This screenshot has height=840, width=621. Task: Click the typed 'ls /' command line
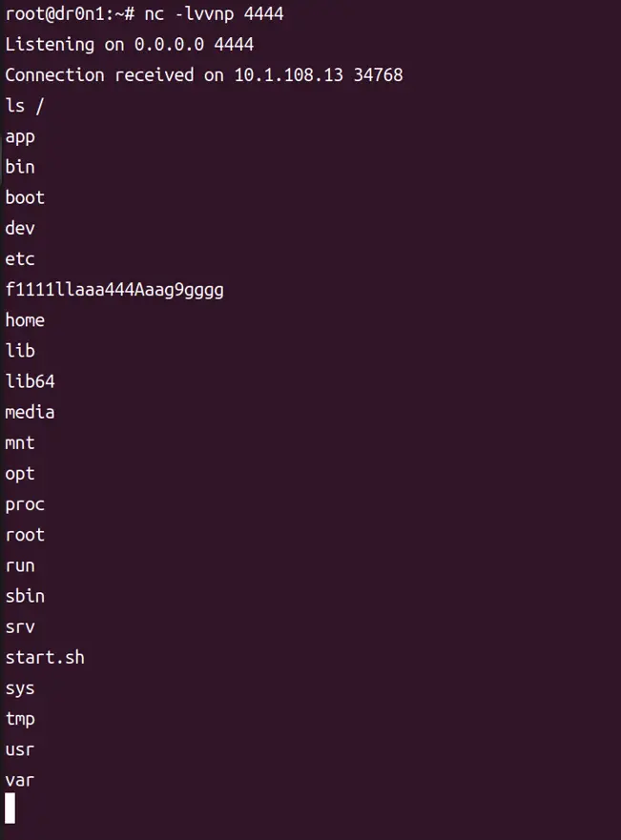(25, 106)
